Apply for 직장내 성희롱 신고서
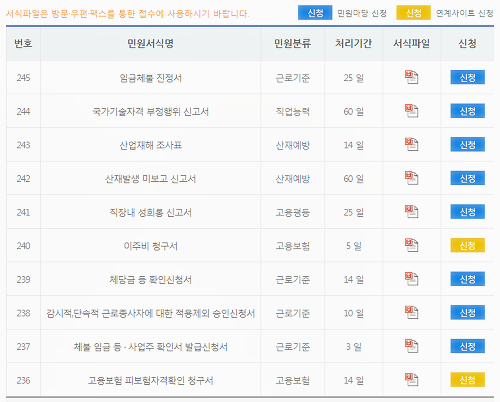500x402 pixels. (x=467, y=212)
